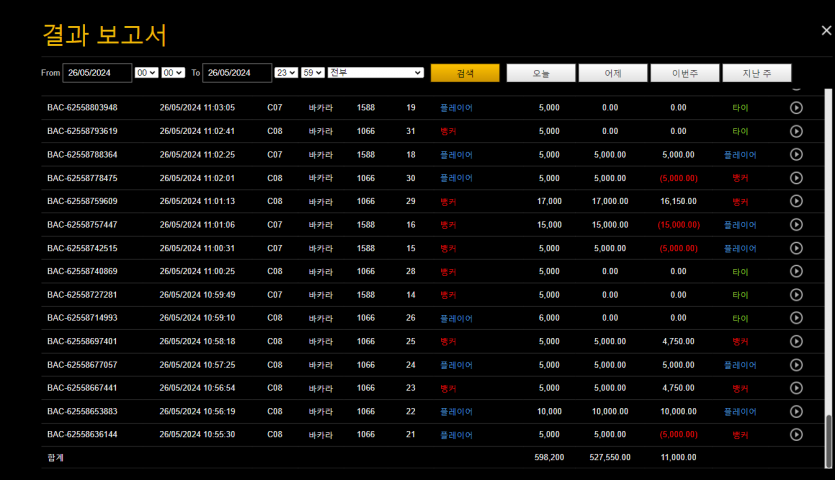
Task: Play replay for BAC-62558727281 row
Action: (x=796, y=295)
